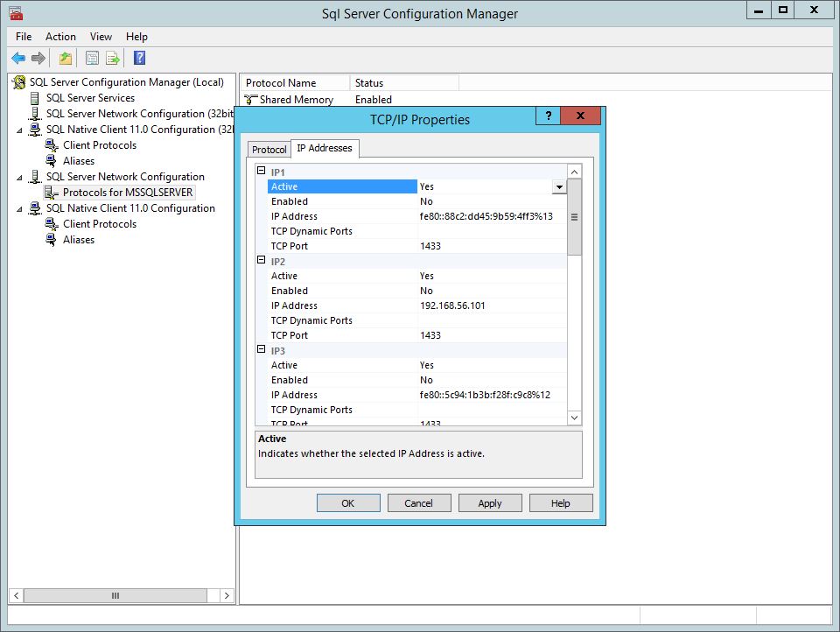Image resolution: width=840 pixels, height=632 pixels.
Task: Click the Native Client 11.0 (32bit) node icon
Action: click(x=35, y=130)
